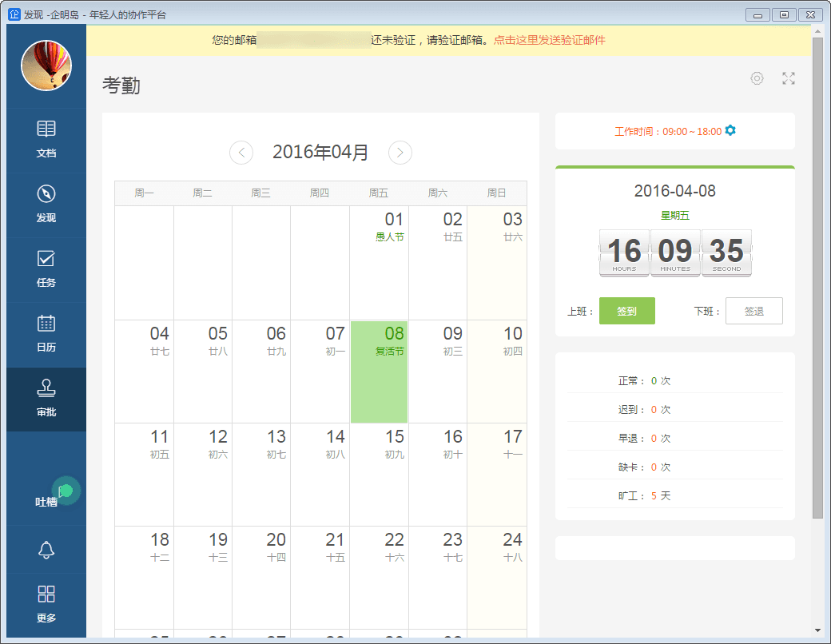
Task: Select April 13 in the calendar
Action: [261, 475]
